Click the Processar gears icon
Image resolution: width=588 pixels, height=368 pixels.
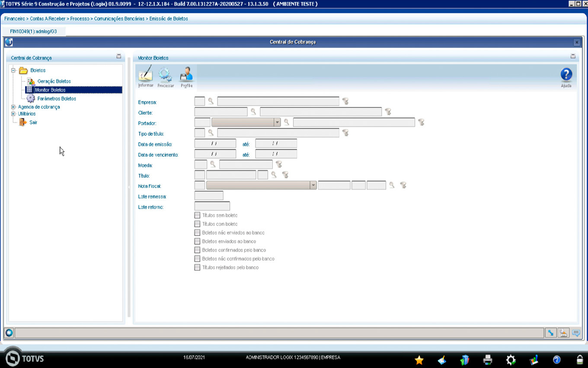click(166, 75)
